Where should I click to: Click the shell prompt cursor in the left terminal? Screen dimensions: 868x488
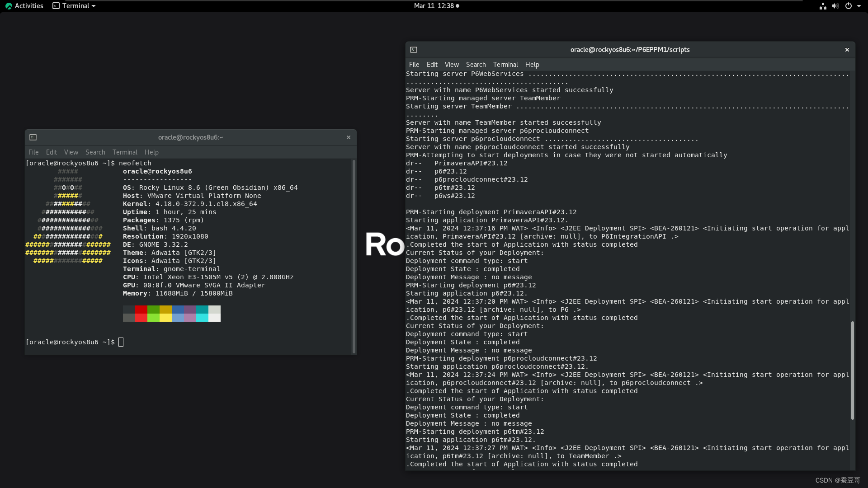point(120,342)
